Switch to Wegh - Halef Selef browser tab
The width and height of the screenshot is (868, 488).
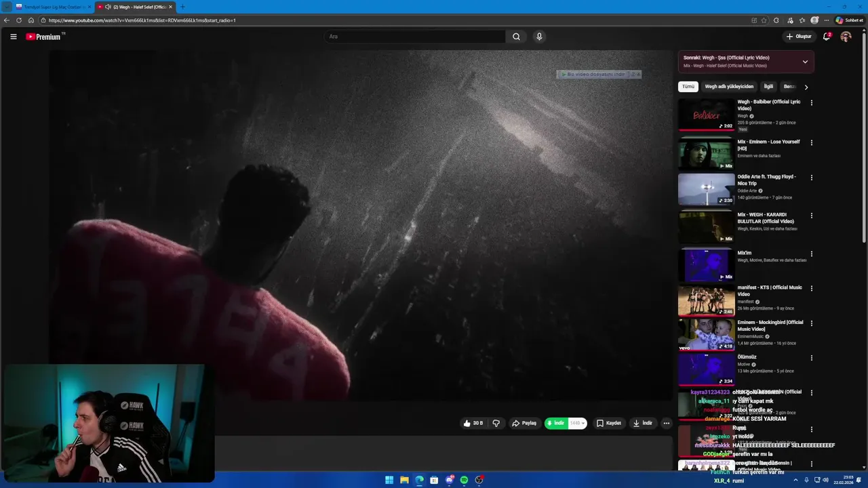[135, 7]
